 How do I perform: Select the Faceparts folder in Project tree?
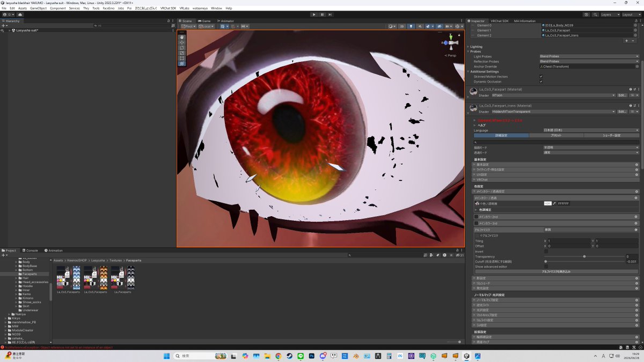click(x=30, y=274)
